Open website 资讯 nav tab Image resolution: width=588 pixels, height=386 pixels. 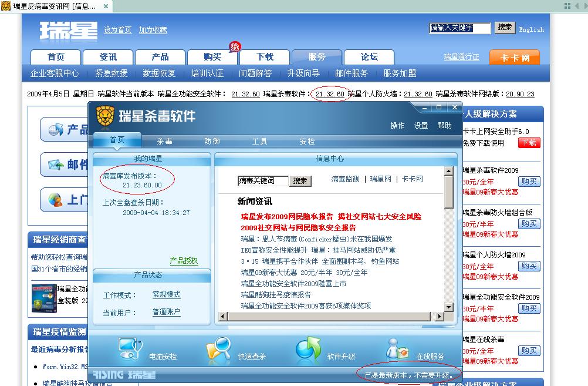tap(108, 57)
